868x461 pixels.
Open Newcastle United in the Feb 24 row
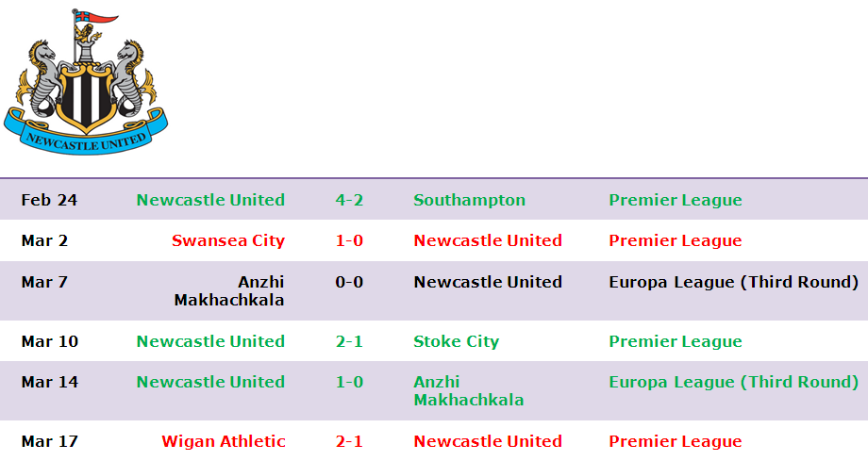[x=211, y=200]
